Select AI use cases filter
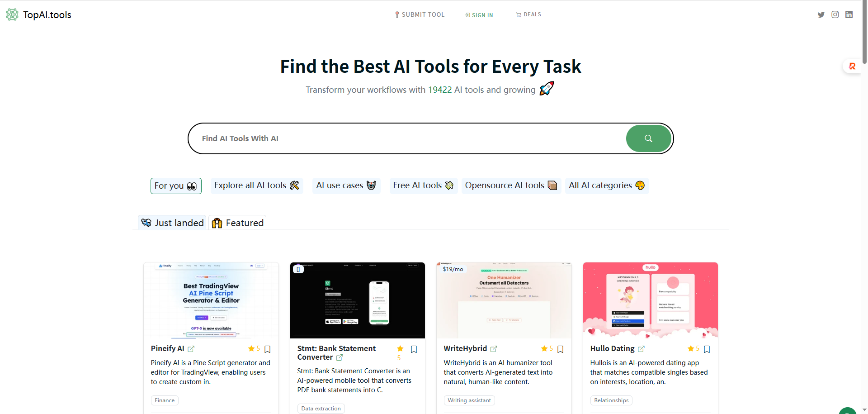The width and height of the screenshot is (868, 414). [x=346, y=186]
